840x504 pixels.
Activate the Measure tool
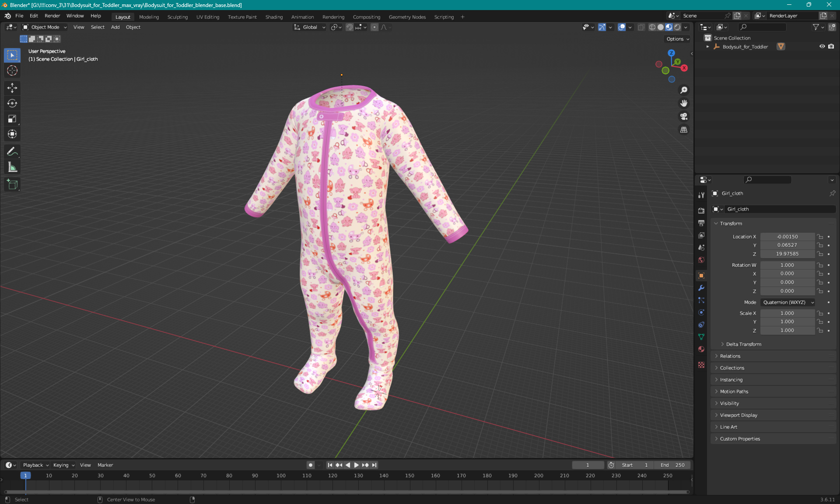[12, 167]
